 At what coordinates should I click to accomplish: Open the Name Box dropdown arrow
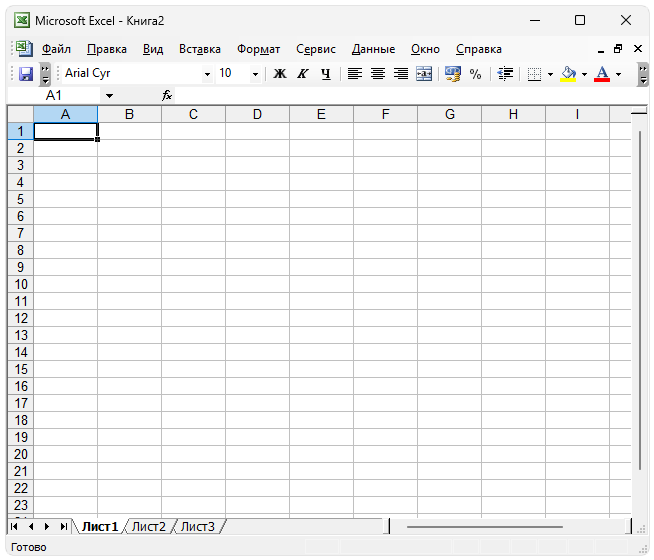point(109,96)
